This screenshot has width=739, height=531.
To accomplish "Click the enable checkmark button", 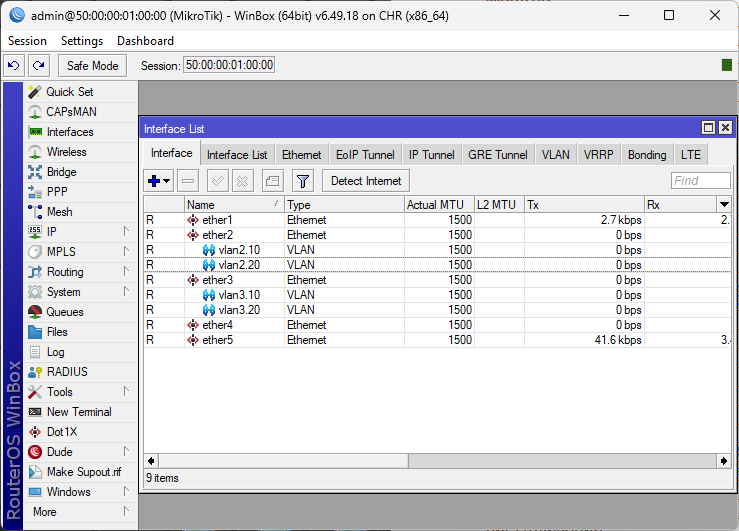I will click(x=217, y=181).
